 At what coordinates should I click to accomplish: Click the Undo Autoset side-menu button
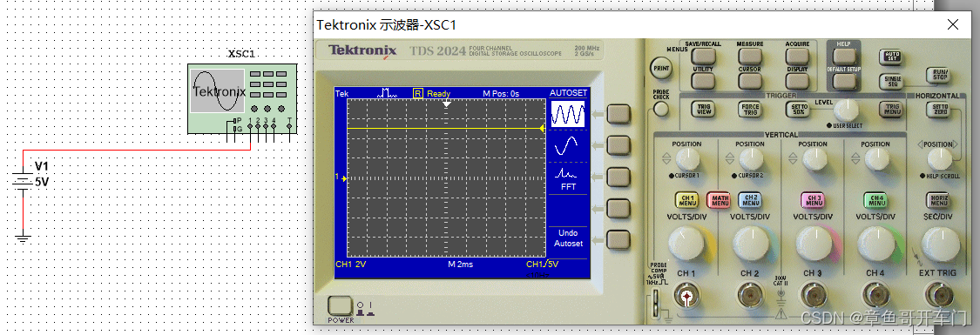[x=618, y=240]
